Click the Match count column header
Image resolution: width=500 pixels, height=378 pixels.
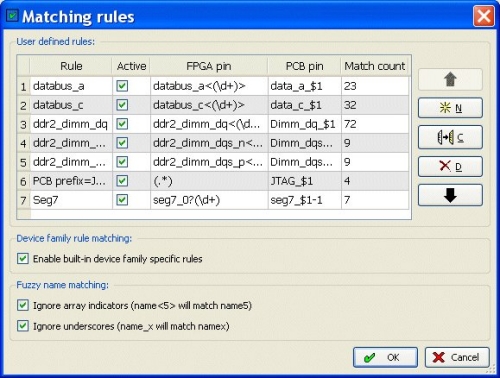[375, 66]
